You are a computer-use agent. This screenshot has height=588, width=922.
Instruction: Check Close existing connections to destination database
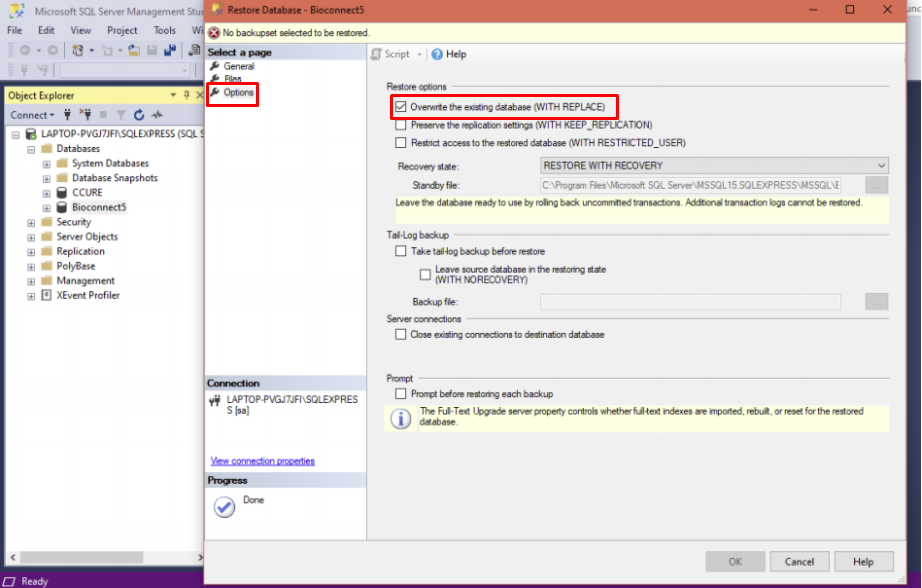400,335
